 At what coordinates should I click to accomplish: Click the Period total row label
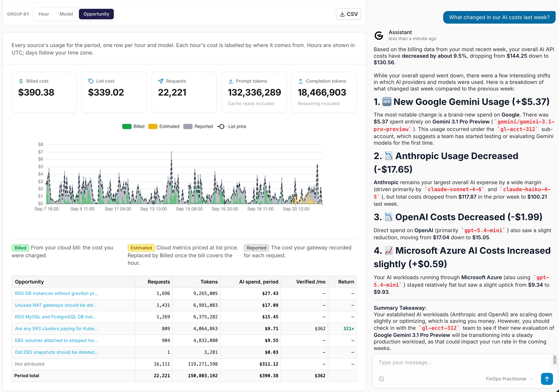click(x=27, y=376)
